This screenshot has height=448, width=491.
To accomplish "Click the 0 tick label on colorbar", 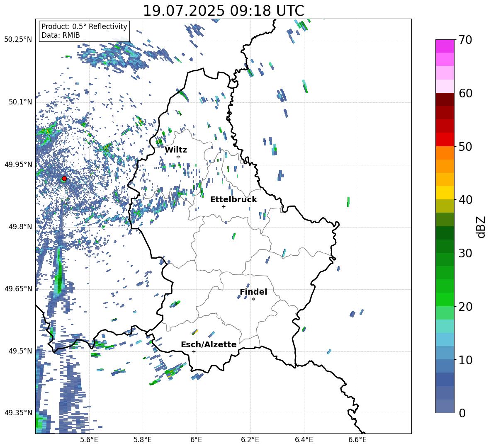I will (x=462, y=413).
